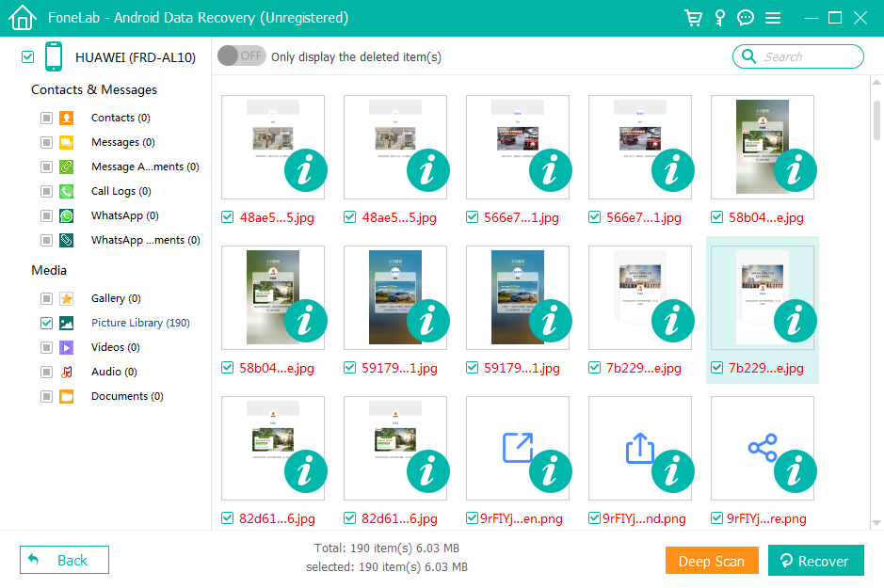Check the Contacts checkbox
This screenshot has width=884, height=588.
click(46, 118)
